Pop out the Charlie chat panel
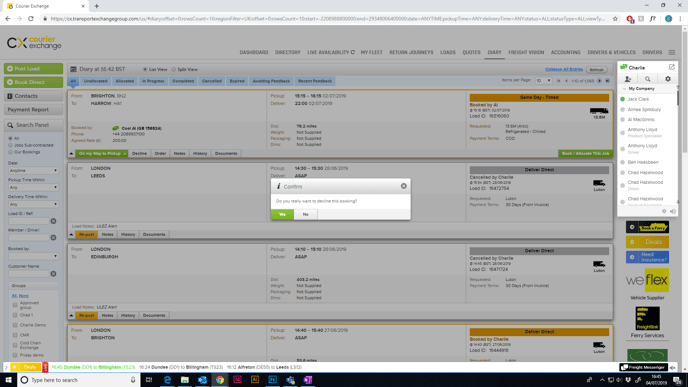 671,67
